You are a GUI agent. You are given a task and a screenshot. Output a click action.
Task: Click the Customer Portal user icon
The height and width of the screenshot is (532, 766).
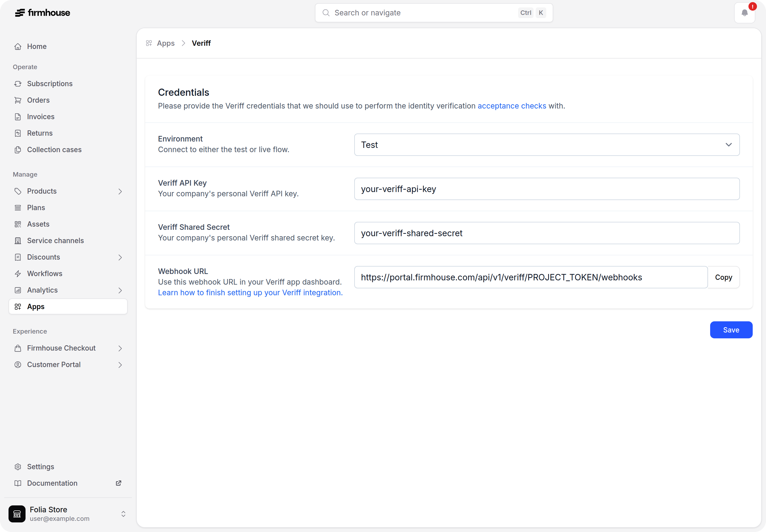coord(18,365)
